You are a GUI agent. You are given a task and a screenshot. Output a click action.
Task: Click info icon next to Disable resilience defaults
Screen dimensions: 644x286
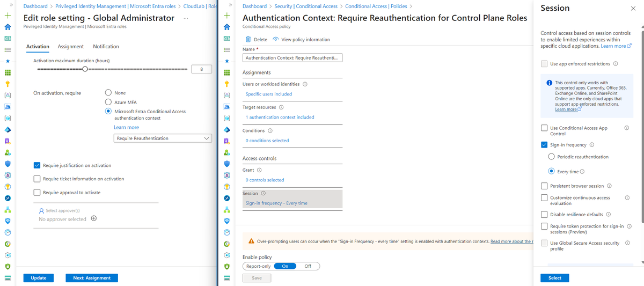608,215
